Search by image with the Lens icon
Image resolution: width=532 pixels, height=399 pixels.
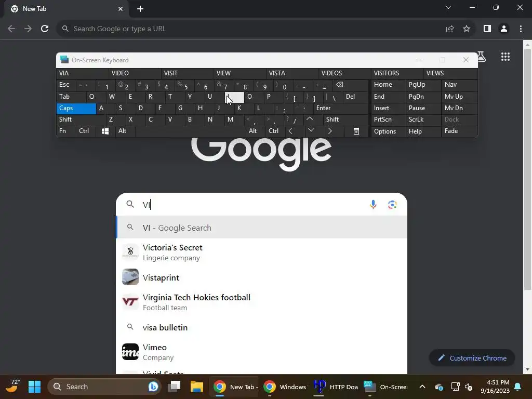392,204
